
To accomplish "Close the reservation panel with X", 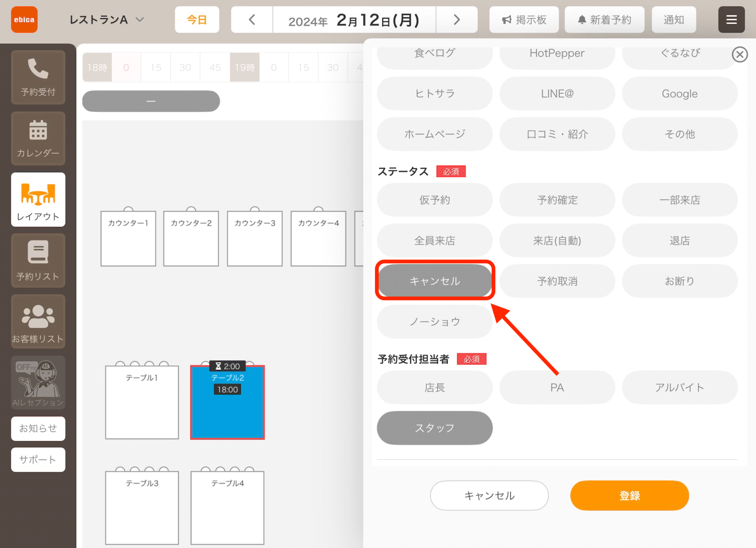I will pyautogui.click(x=740, y=55).
